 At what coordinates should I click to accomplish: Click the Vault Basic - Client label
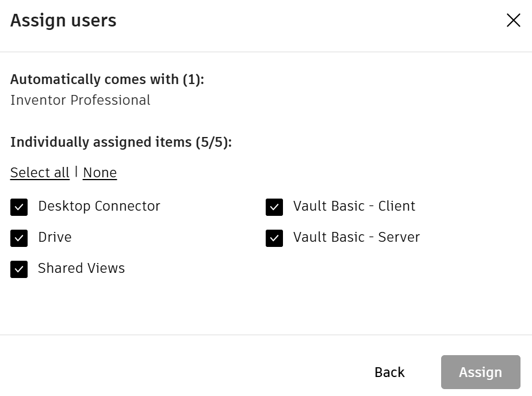[354, 206]
